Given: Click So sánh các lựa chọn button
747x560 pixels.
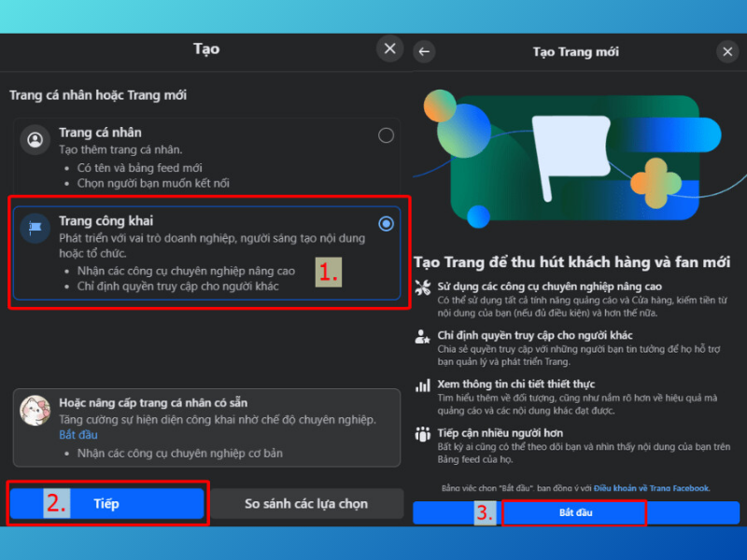Looking at the screenshot, I should point(306,503).
